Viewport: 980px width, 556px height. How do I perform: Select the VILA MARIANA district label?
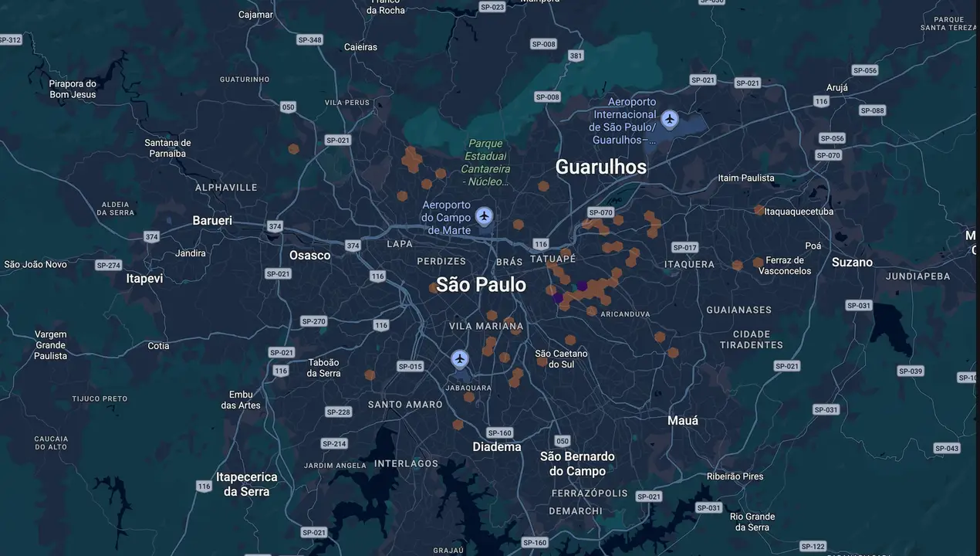click(x=486, y=327)
